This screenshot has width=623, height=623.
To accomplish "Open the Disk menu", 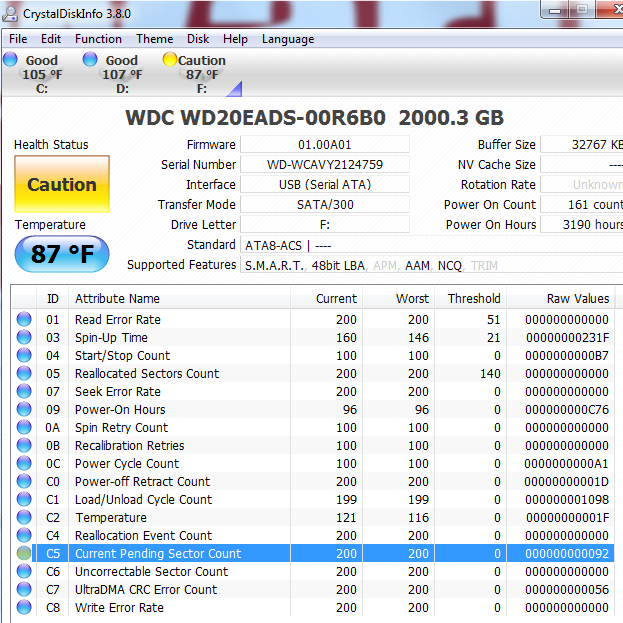I will click(198, 39).
